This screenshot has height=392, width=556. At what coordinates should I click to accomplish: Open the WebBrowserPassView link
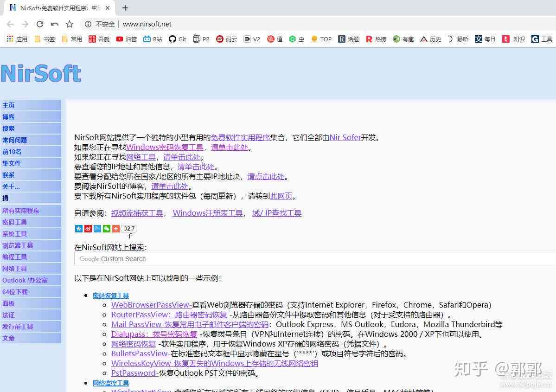[x=152, y=305]
